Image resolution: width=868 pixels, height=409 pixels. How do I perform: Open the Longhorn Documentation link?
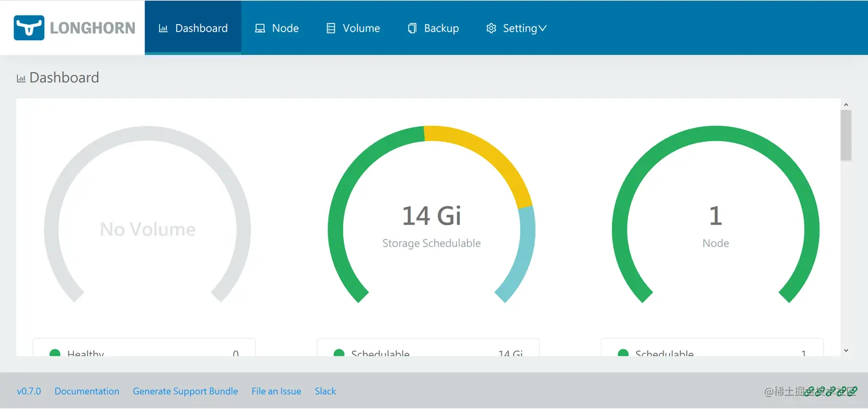click(x=87, y=391)
